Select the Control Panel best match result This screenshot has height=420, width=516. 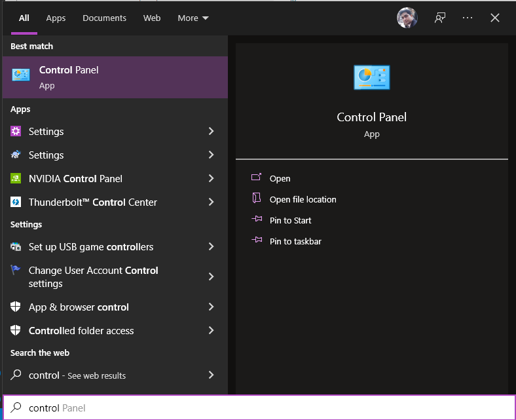[114, 77]
